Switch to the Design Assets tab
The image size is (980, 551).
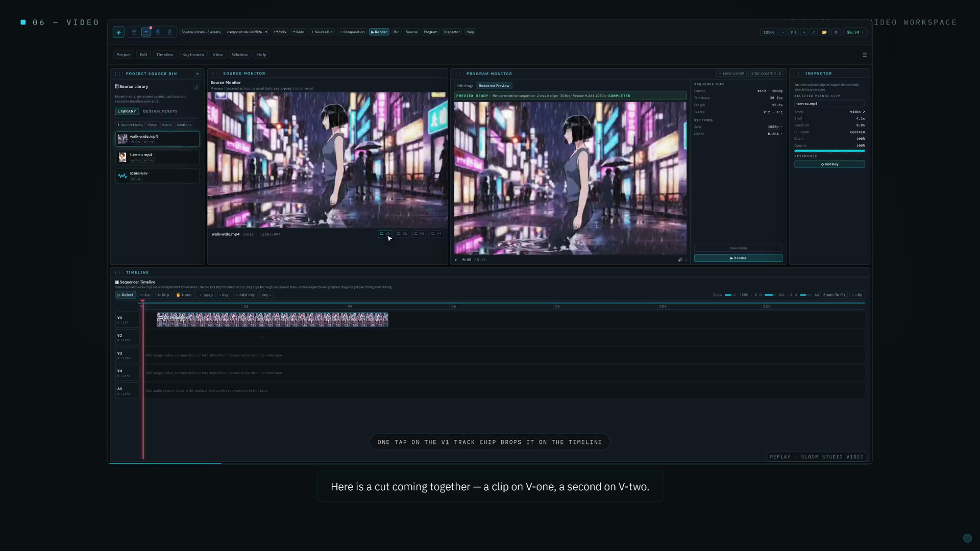coord(160,111)
